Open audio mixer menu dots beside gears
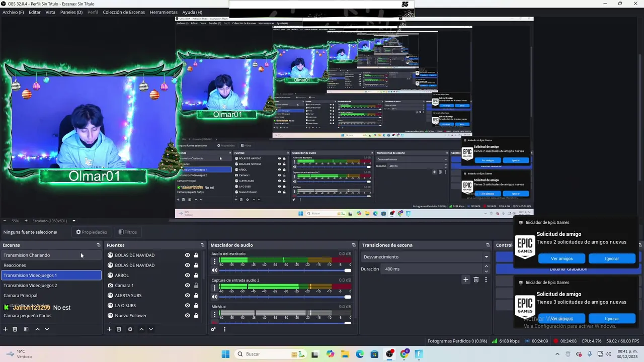 click(224, 329)
